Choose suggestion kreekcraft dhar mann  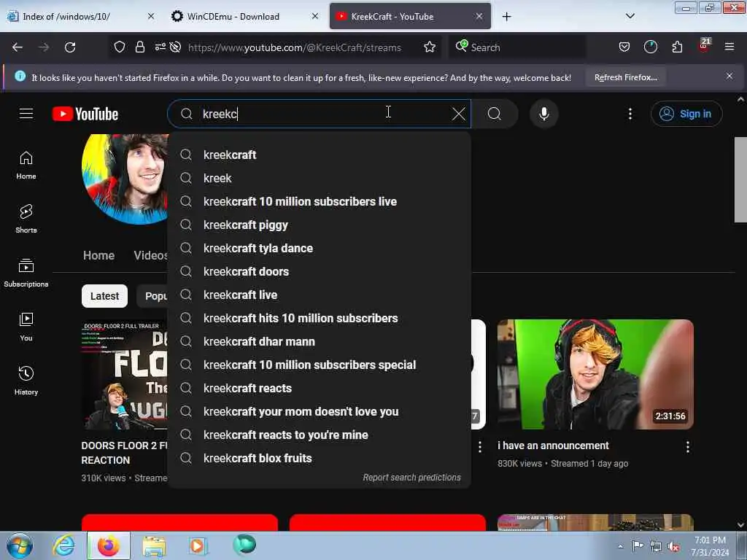point(320,341)
